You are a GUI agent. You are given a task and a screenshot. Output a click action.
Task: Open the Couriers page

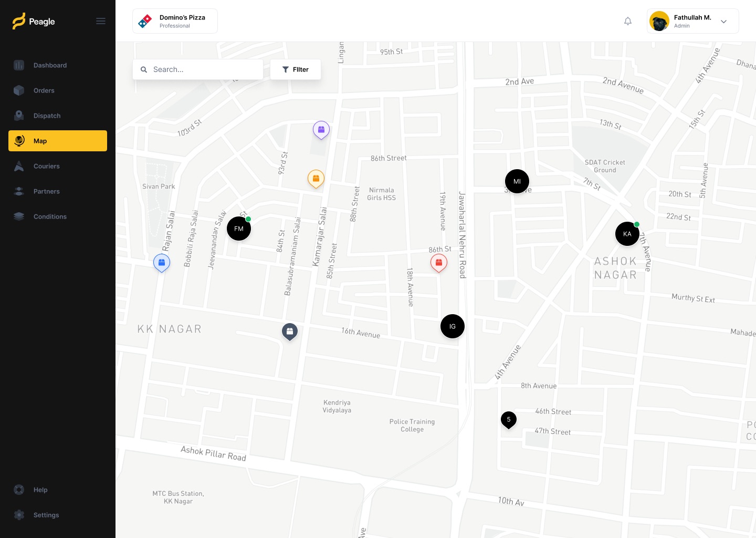[58, 166]
